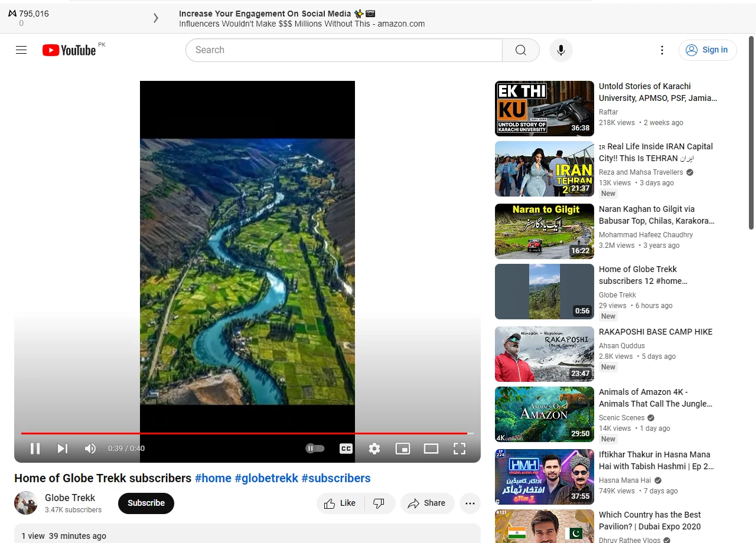Start voice search with microphone icon
Viewport: 756px width, 543px height.
(x=561, y=50)
